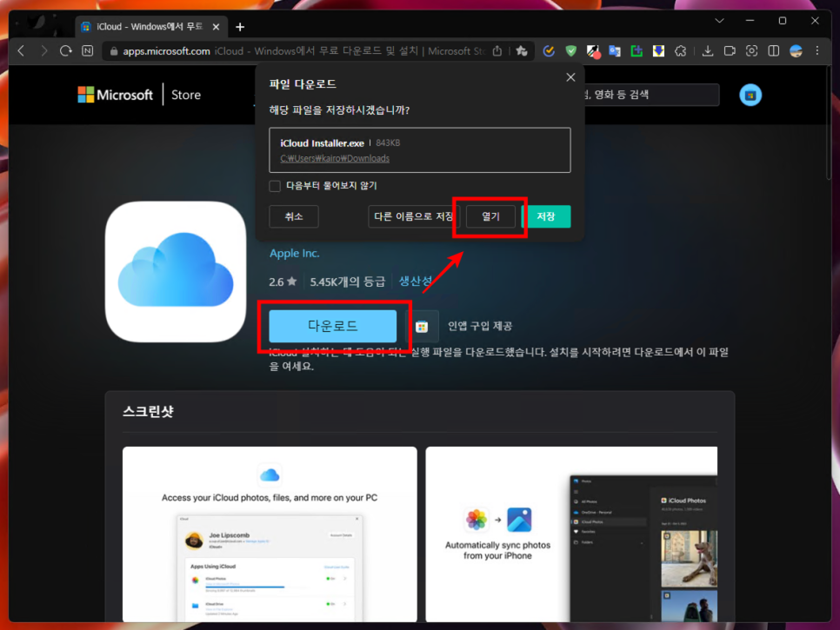Click the Apple Inc. publisher link

[294, 253]
